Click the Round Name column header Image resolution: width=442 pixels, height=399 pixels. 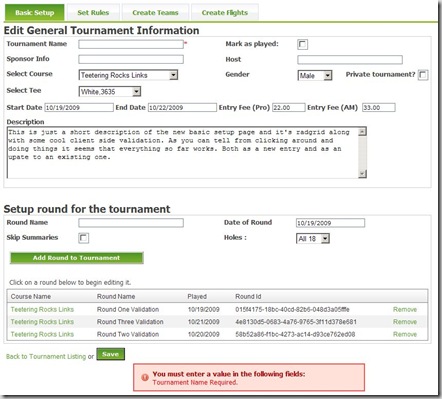[116, 296]
